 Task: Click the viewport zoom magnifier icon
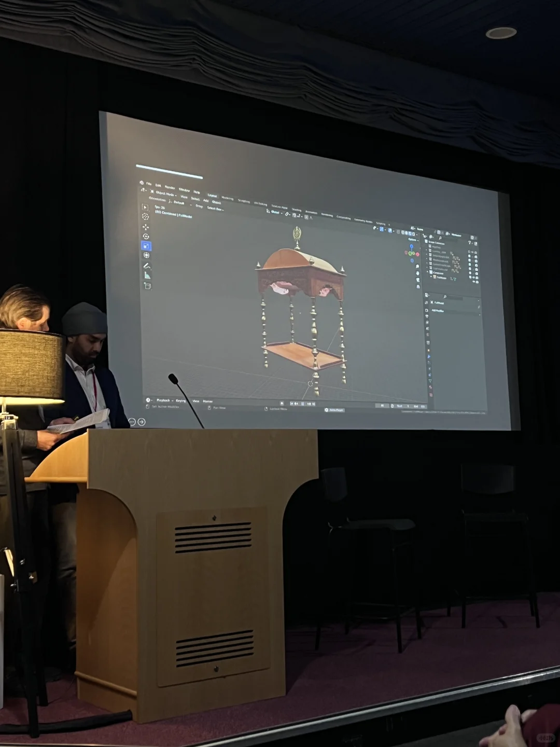point(417,266)
